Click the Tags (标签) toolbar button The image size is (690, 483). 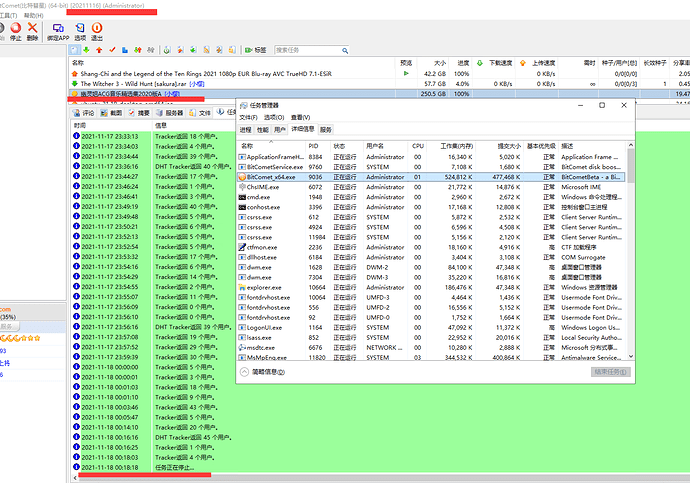pyautogui.click(x=256, y=50)
